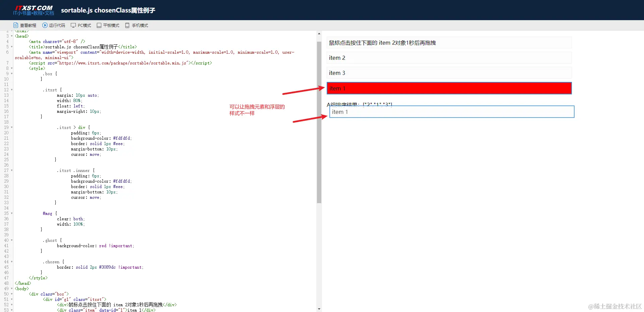Switch preview to 手机模式
The image size is (644, 312).
[137, 25]
